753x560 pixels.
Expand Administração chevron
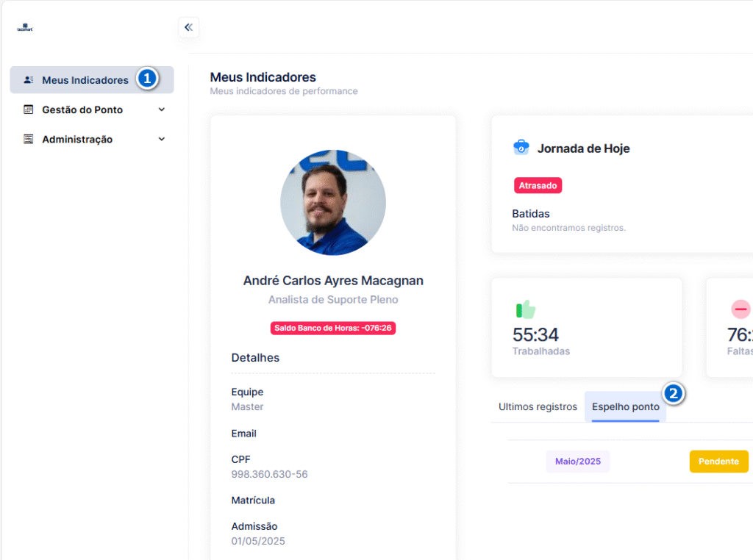162,139
